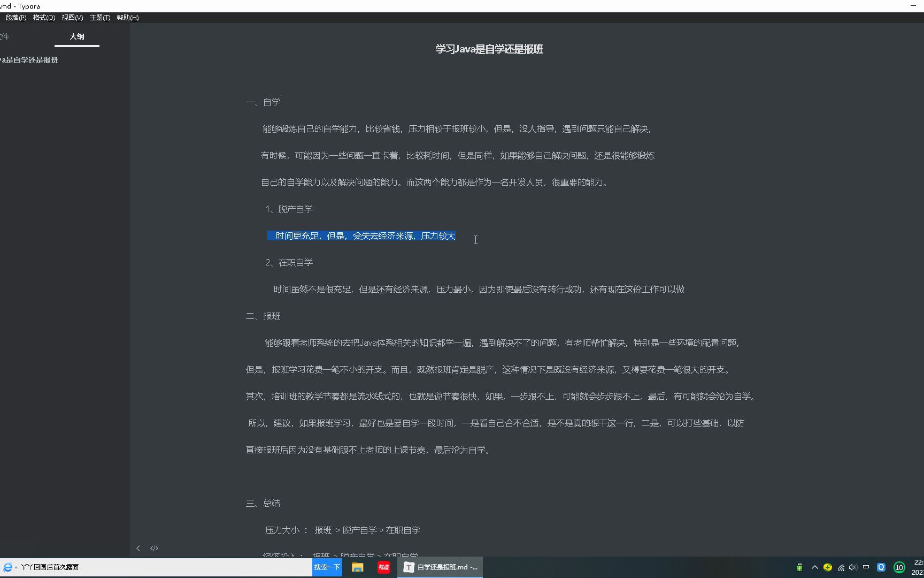Switch to the files tab in sidebar
The width and height of the screenshot is (924, 578).
point(5,36)
